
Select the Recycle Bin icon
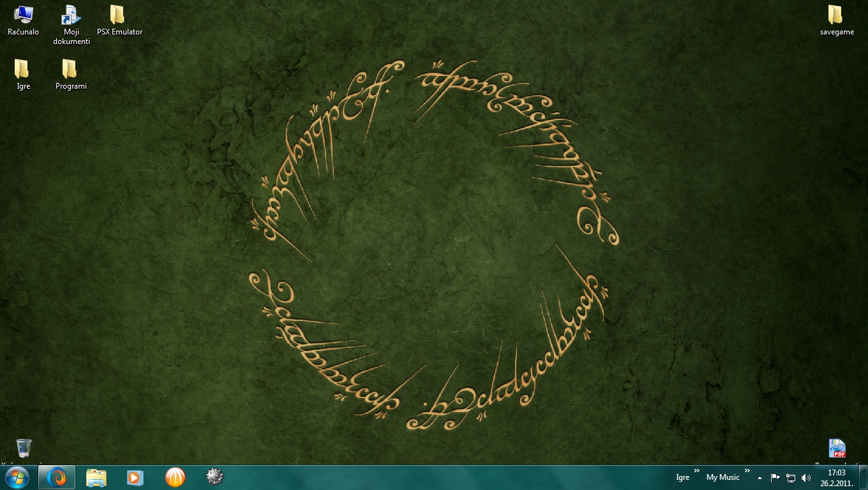point(24,449)
